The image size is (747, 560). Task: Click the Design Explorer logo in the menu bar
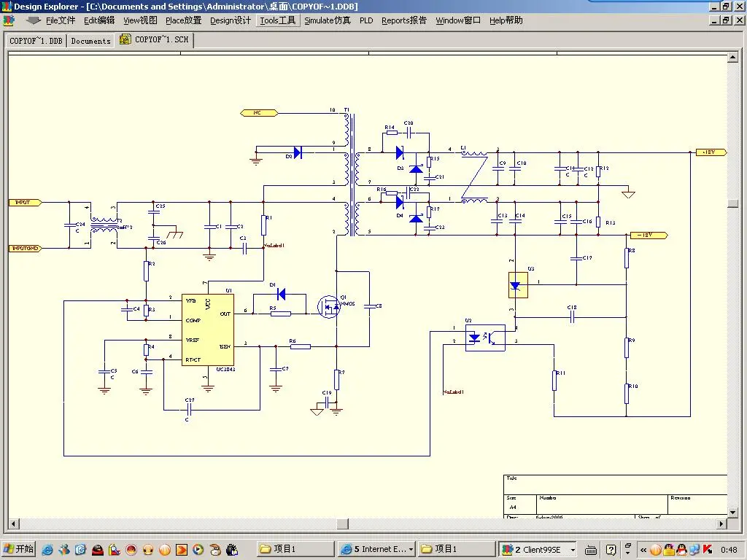(x=8, y=20)
